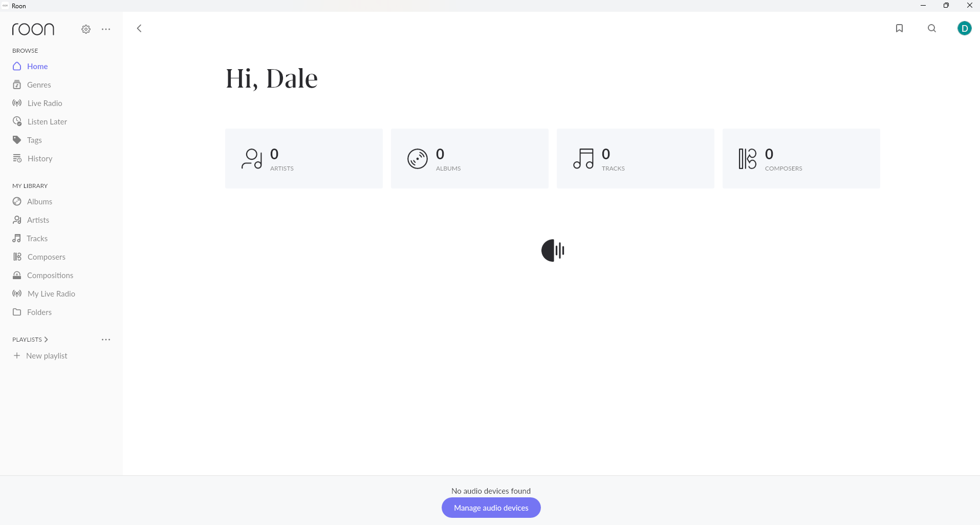980x525 pixels.
Task: Open the Playlists more options menu
Action: [106, 340]
